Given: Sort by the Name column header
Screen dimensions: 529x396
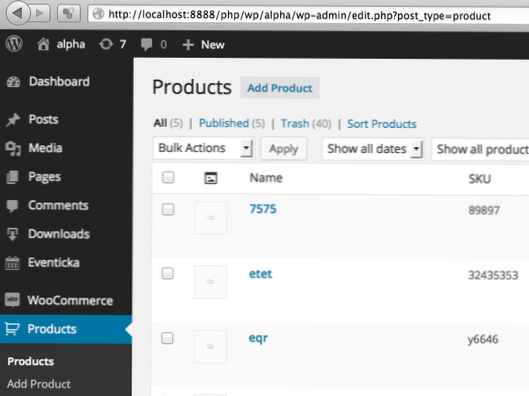Looking at the screenshot, I should click(x=266, y=178).
